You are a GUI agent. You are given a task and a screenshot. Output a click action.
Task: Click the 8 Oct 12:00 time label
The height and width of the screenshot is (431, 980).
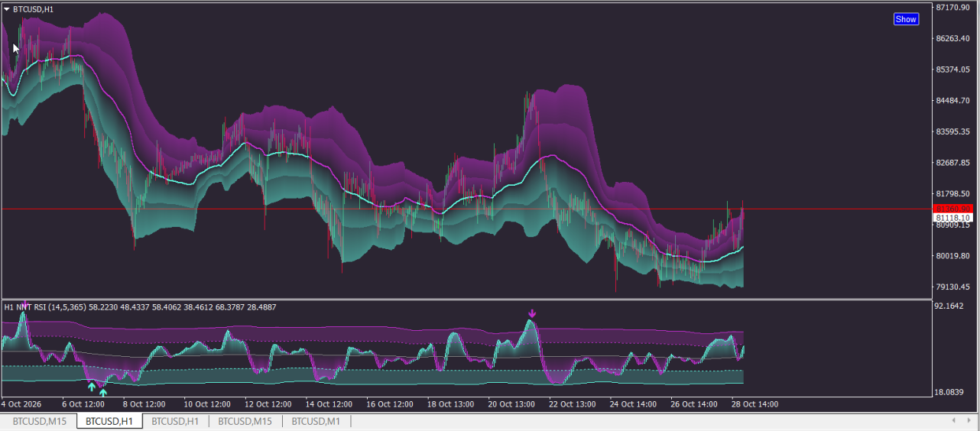click(144, 403)
